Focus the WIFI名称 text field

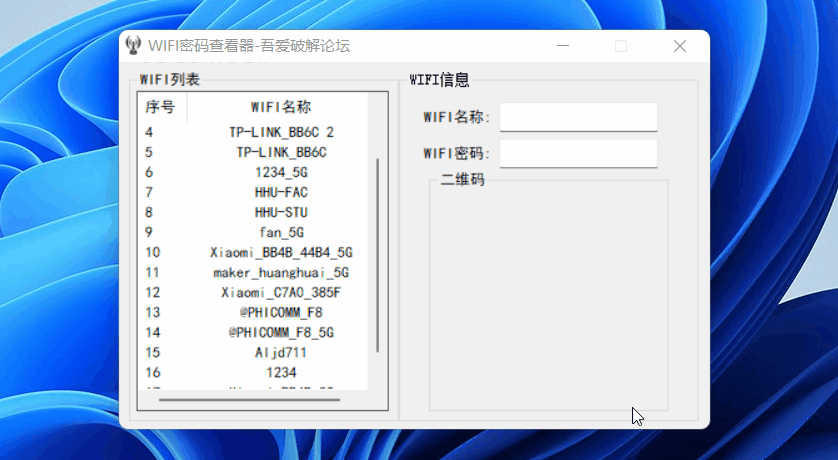pyautogui.click(x=578, y=117)
